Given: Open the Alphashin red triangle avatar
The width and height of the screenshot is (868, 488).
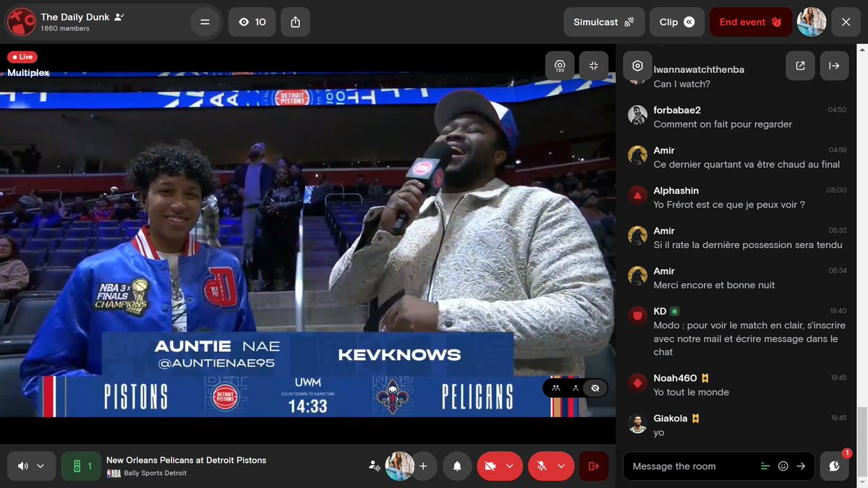Looking at the screenshot, I should click(x=637, y=194).
